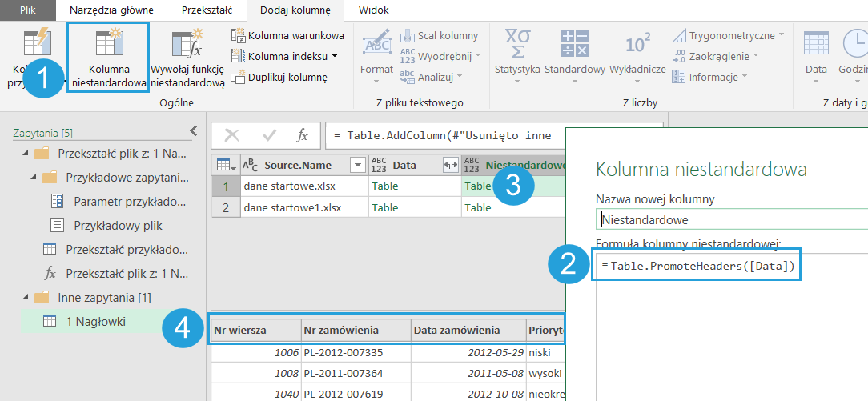Click the Kolumna niestandardowa ribbon button

pos(108,57)
